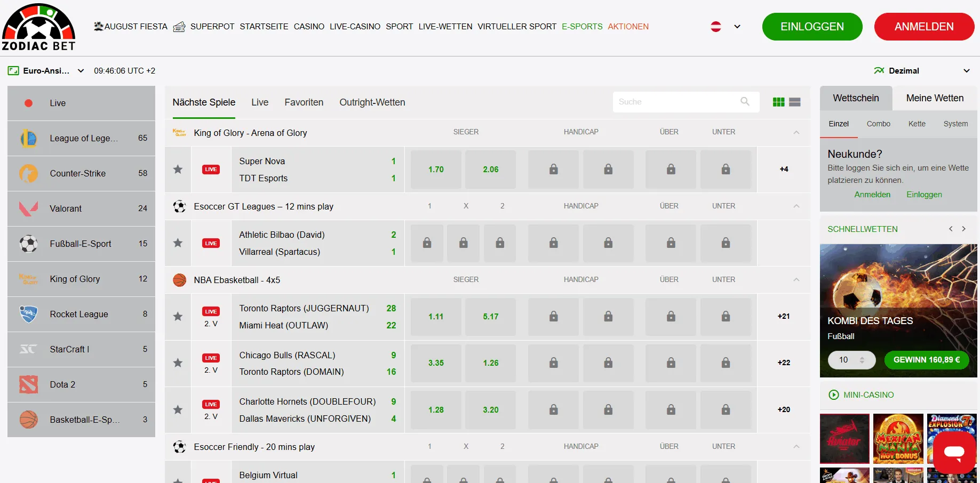The height and width of the screenshot is (483, 980).
Task: Open the Rocket League sidebar icon
Action: tap(29, 314)
